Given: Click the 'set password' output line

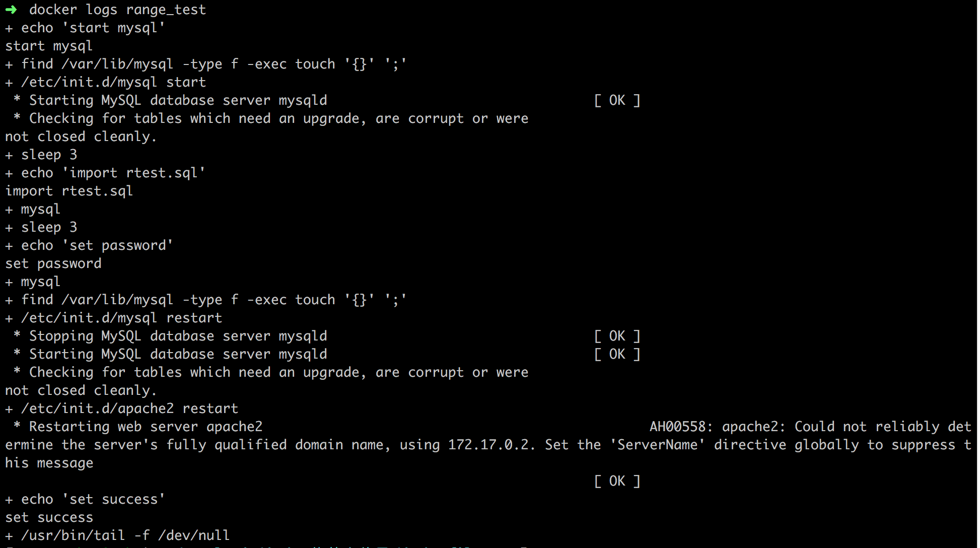Looking at the screenshot, I should [x=53, y=263].
